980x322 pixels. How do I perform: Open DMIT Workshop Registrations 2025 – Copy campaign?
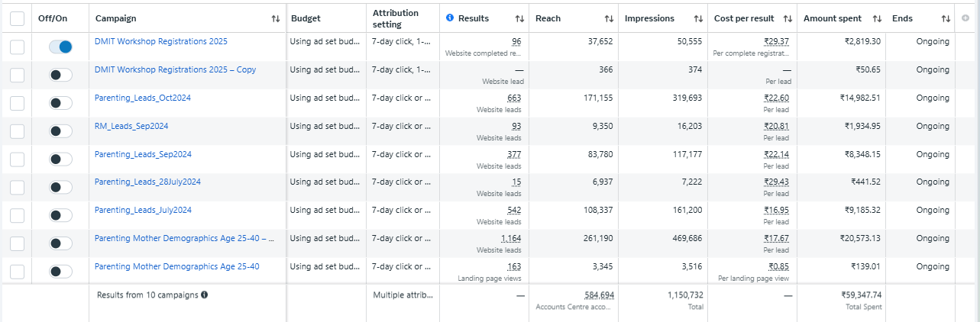175,69
